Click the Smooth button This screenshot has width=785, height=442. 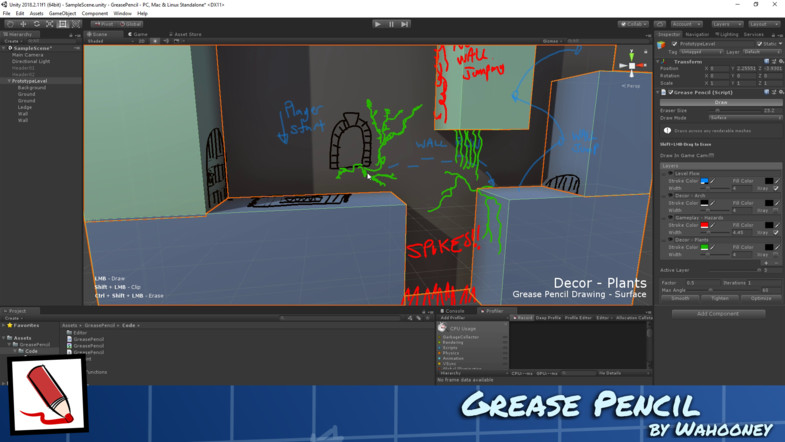coord(680,298)
